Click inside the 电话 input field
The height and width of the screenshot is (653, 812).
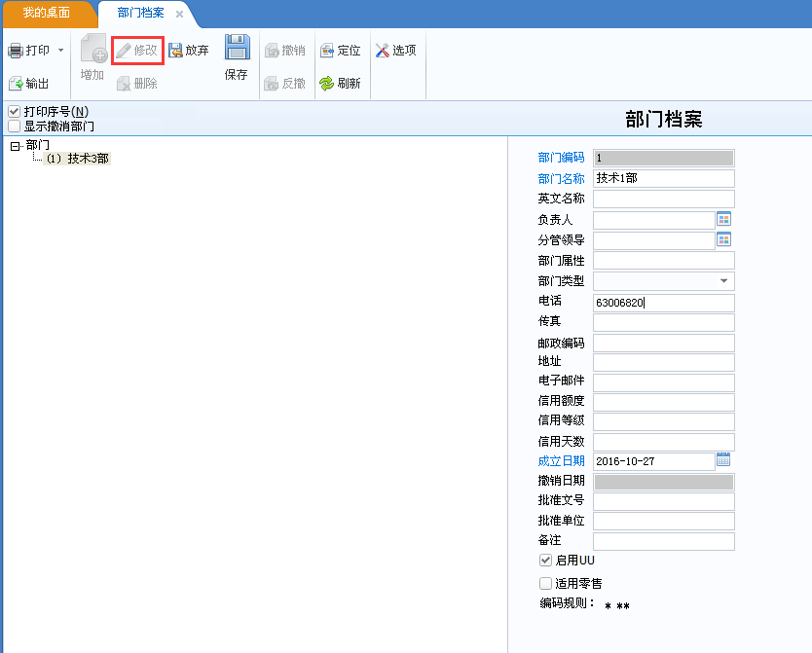(x=662, y=301)
